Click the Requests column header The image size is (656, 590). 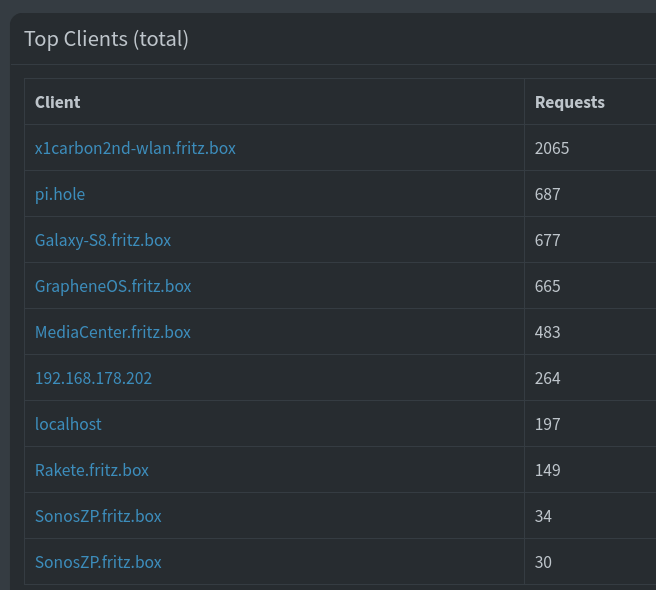point(570,102)
